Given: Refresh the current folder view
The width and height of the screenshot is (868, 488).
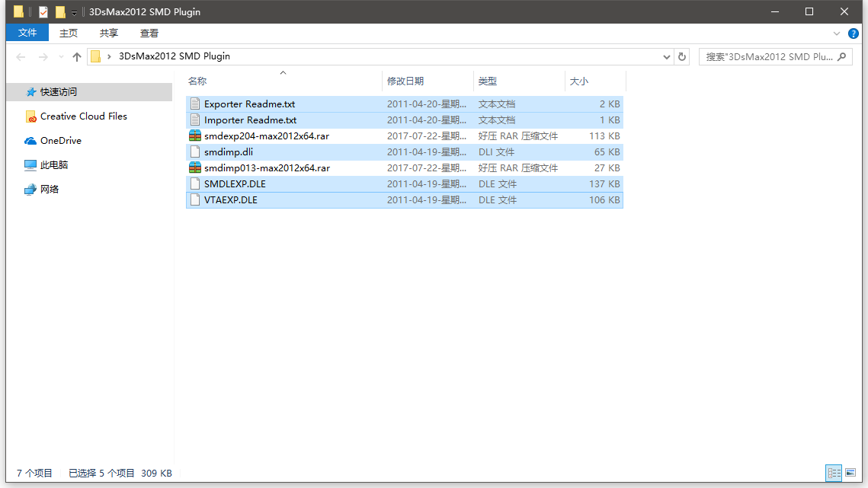Looking at the screenshot, I should pyautogui.click(x=682, y=56).
